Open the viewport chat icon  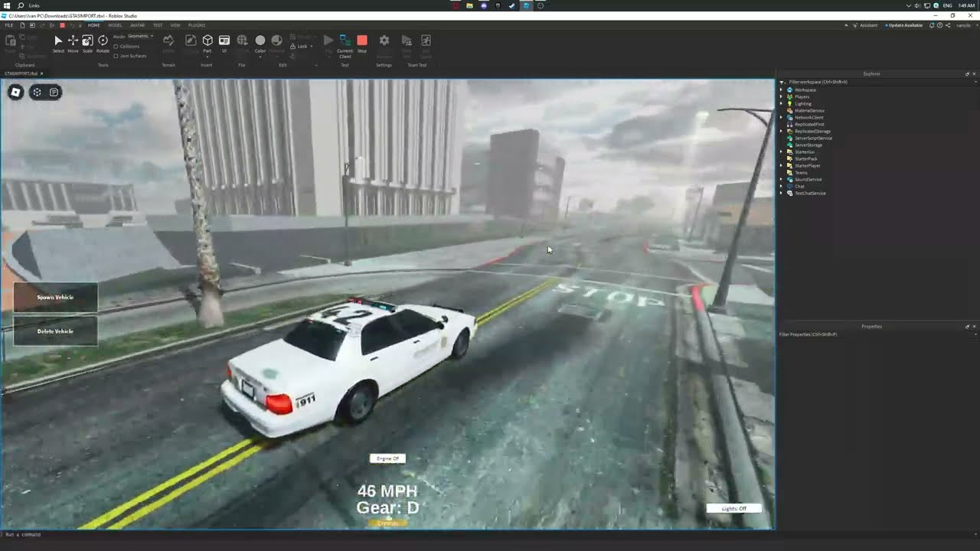coord(54,92)
